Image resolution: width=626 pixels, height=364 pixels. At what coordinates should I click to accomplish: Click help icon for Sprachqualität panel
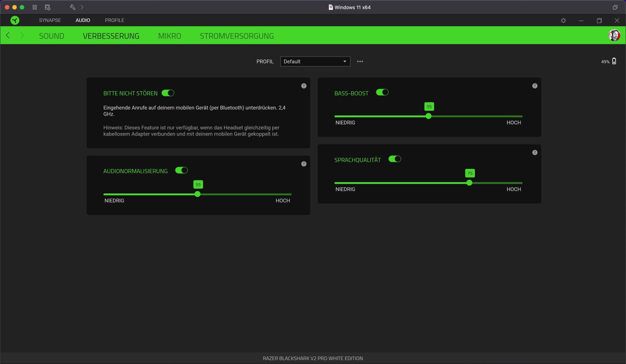pyautogui.click(x=535, y=153)
